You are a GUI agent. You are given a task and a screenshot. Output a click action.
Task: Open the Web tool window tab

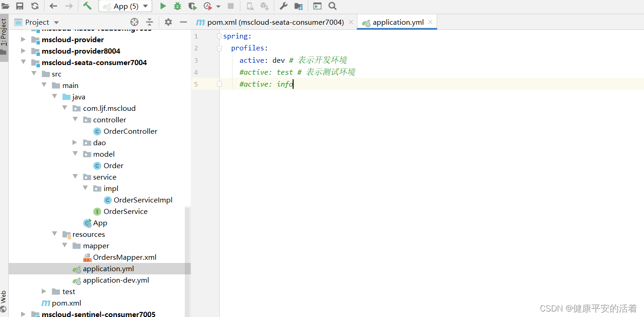[x=4, y=301]
